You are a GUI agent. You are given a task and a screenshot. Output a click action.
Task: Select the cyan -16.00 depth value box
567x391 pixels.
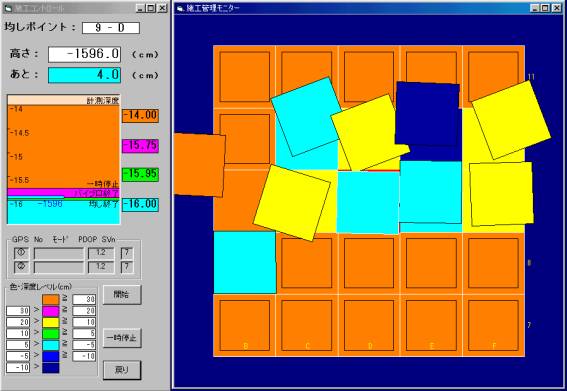pyautogui.click(x=140, y=204)
